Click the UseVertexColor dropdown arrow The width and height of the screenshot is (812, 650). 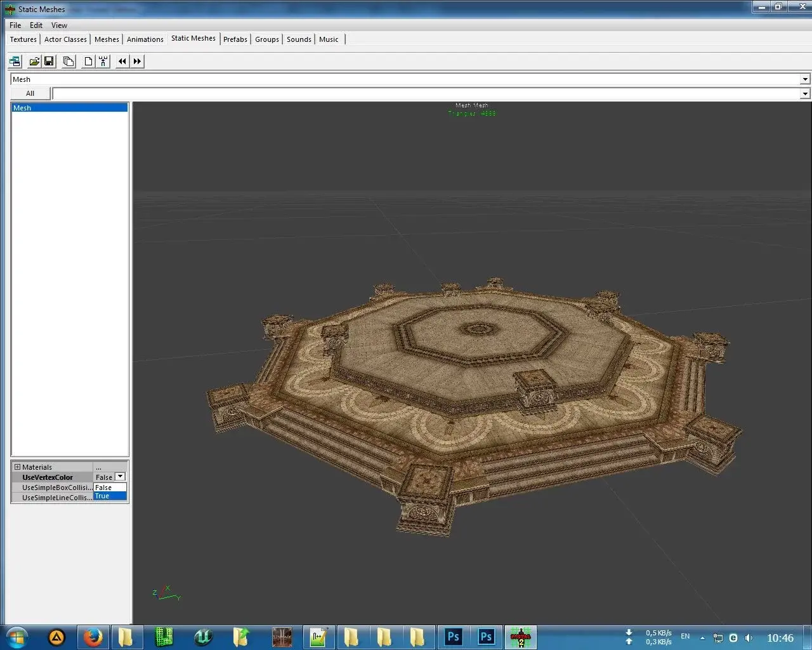coord(120,477)
